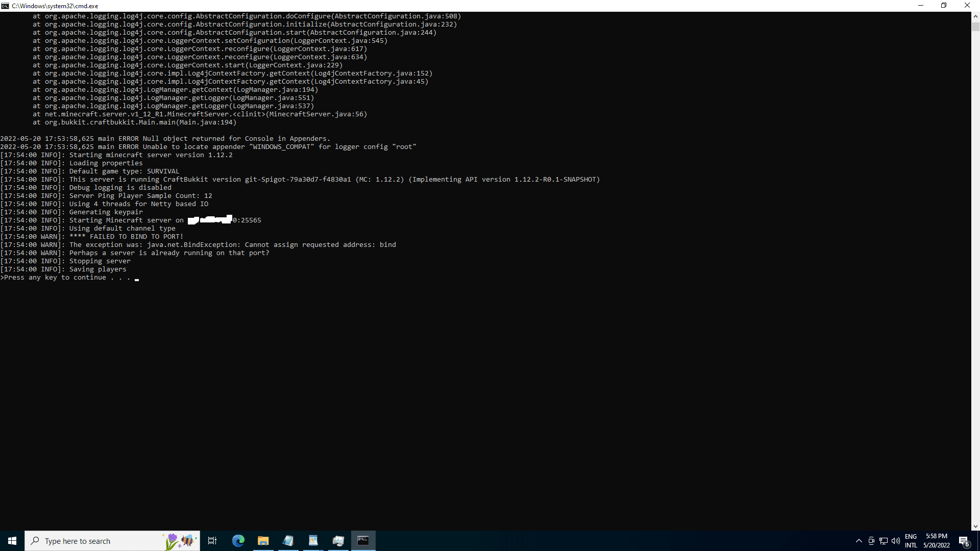Open the volume speaker control
Viewport: 980px width, 551px height.
[896, 541]
